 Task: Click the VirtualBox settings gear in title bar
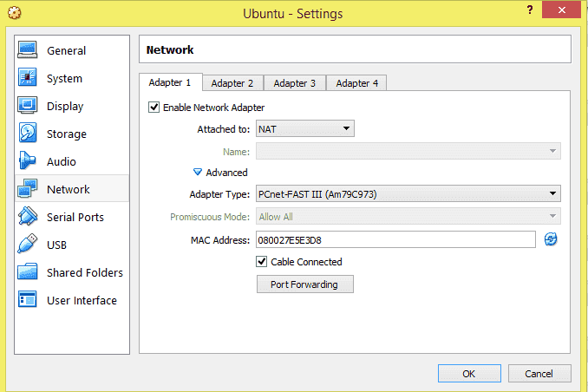click(x=15, y=13)
